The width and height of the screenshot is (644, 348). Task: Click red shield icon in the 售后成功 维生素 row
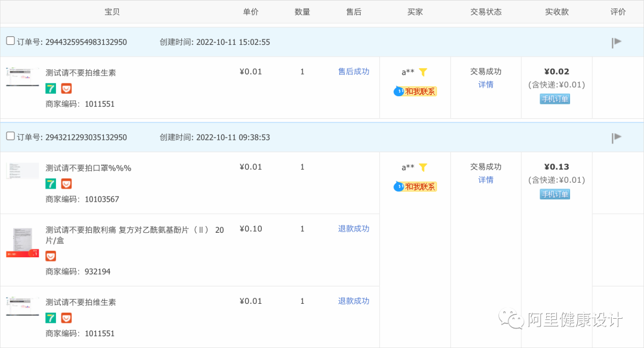coord(66,88)
